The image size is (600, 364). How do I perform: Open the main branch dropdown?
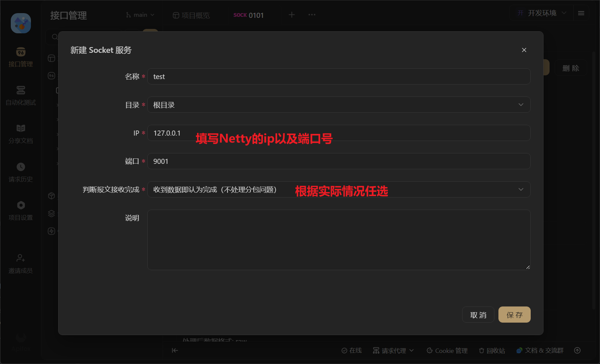140,15
